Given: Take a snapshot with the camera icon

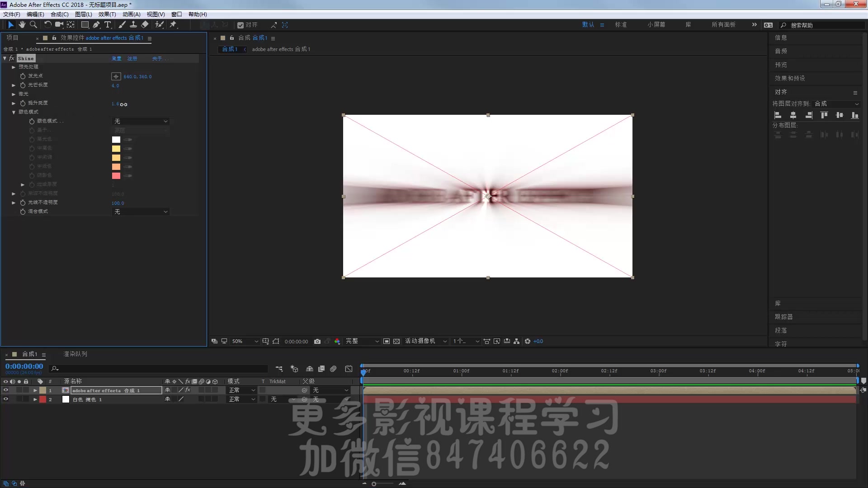Looking at the screenshot, I should click(x=318, y=341).
